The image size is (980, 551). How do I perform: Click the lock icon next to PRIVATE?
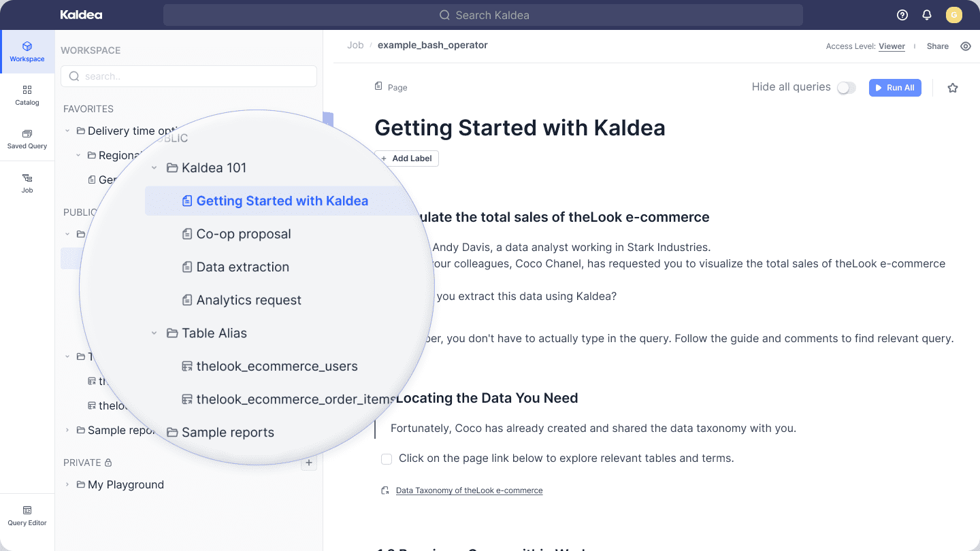pos(108,463)
